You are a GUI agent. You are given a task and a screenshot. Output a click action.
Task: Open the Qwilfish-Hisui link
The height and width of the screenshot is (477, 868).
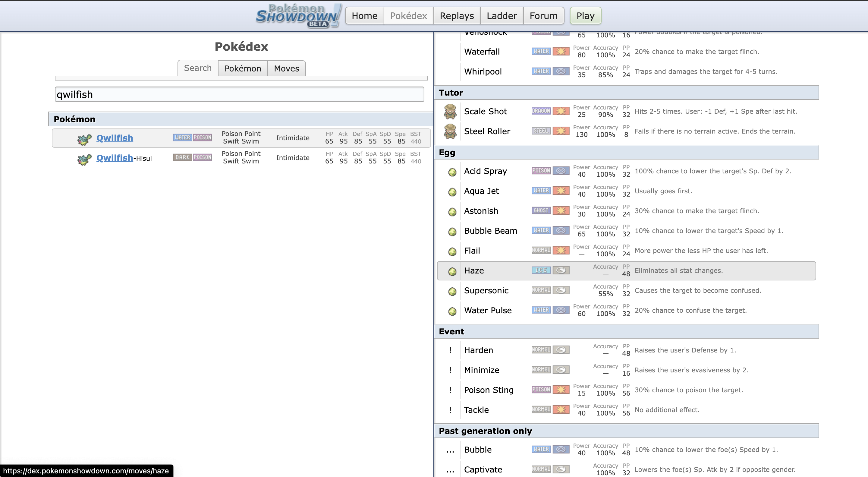[124, 158]
